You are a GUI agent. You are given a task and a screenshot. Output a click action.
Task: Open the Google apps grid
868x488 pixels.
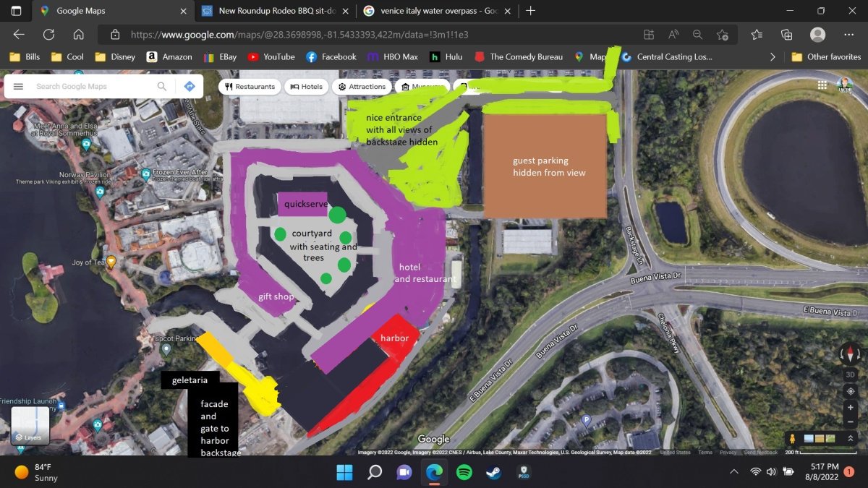point(822,85)
